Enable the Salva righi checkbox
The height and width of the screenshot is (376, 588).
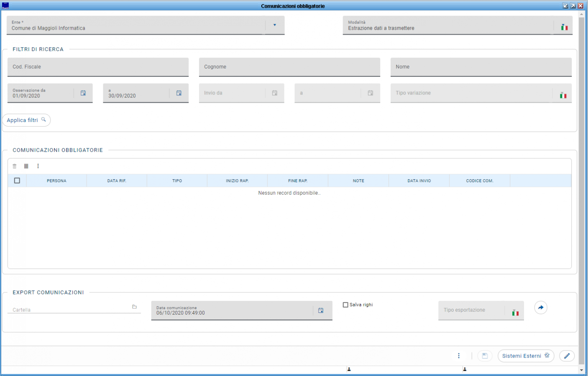(345, 305)
